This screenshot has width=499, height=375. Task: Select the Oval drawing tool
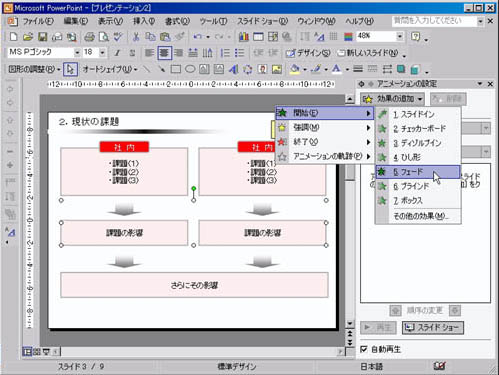point(190,69)
